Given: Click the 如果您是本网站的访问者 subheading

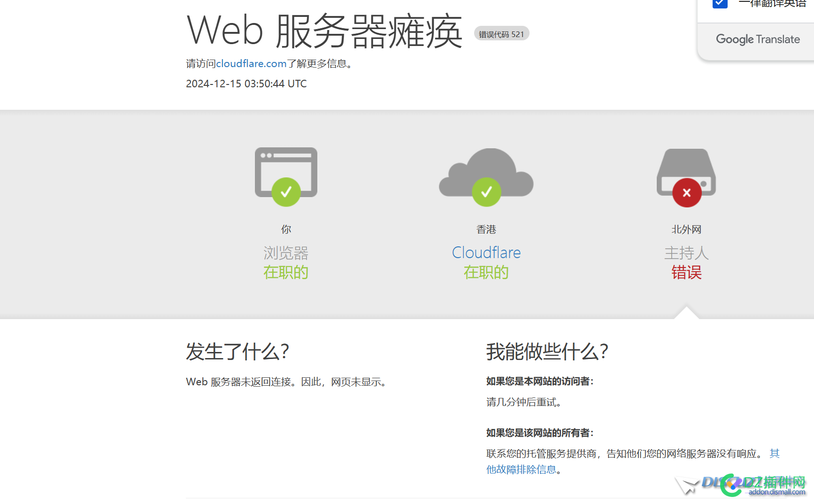Looking at the screenshot, I should point(540,381).
